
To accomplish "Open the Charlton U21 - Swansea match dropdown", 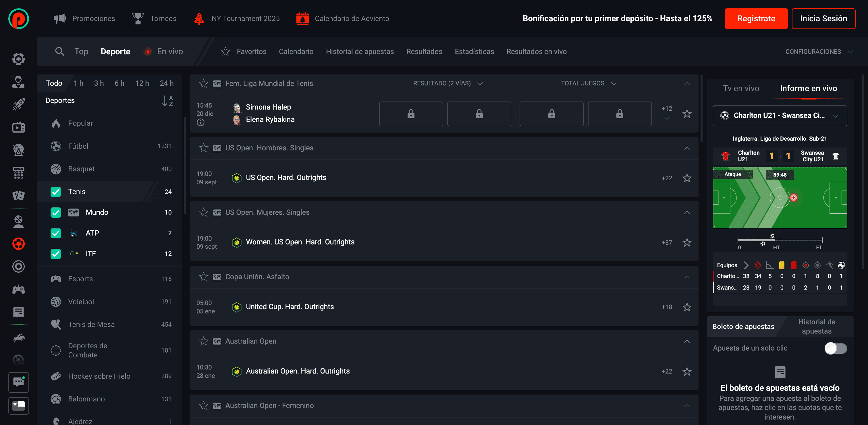I will pos(779,116).
